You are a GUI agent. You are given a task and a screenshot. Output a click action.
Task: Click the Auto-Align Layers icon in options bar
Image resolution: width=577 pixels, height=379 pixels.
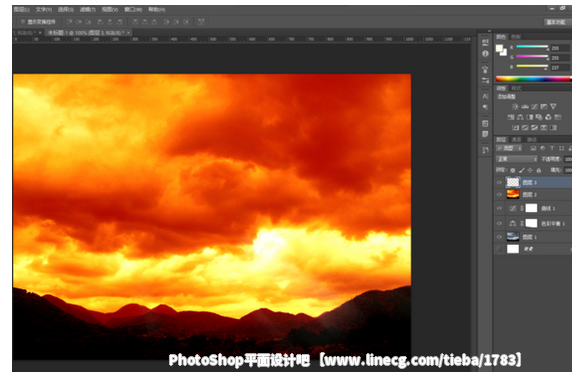tap(201, 22)
